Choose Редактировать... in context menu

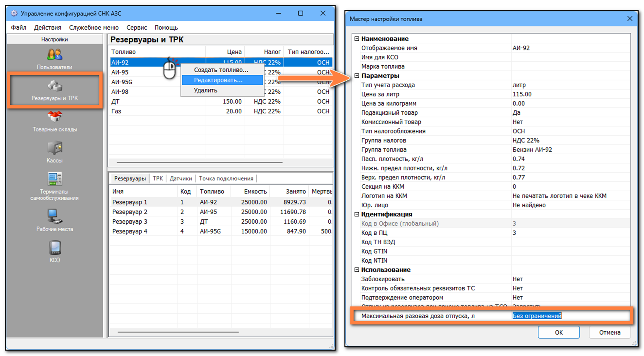point(222,80)
